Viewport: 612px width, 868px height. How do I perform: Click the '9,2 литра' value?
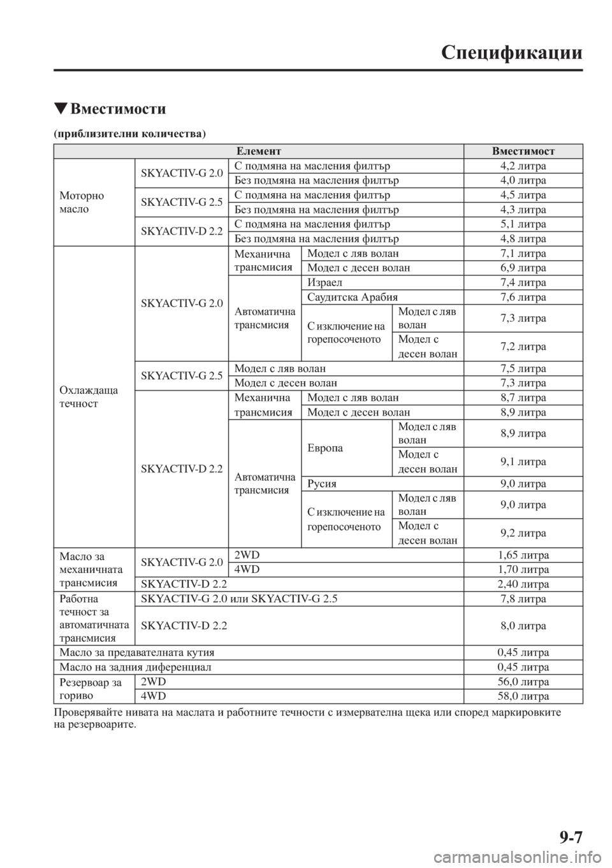pos(523,533)
